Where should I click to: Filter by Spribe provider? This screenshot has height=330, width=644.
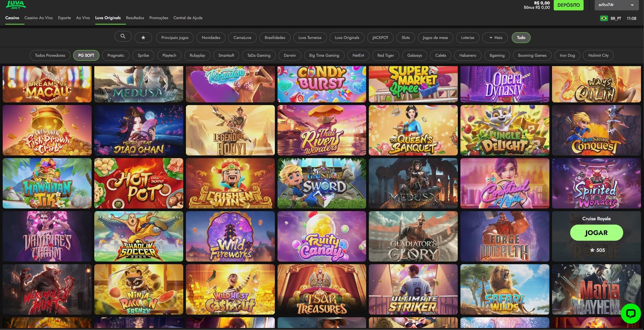(143, 55)
